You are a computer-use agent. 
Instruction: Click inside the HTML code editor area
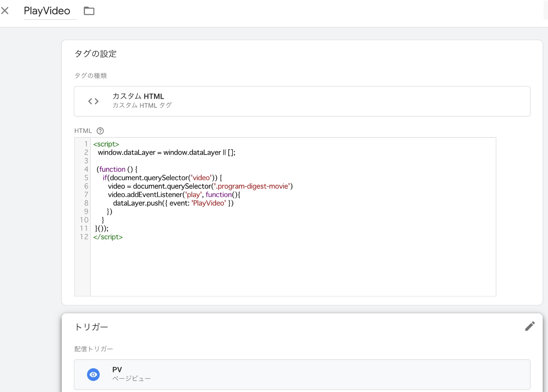coord(293,217)
